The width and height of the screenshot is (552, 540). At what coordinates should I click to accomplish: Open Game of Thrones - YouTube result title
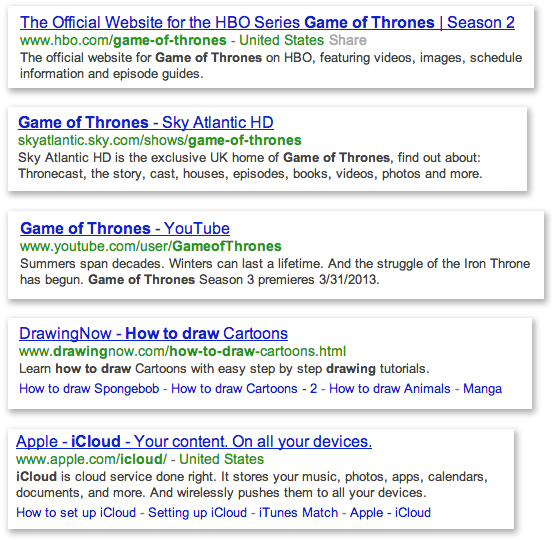pyautogui.click(x=125, y=228)
